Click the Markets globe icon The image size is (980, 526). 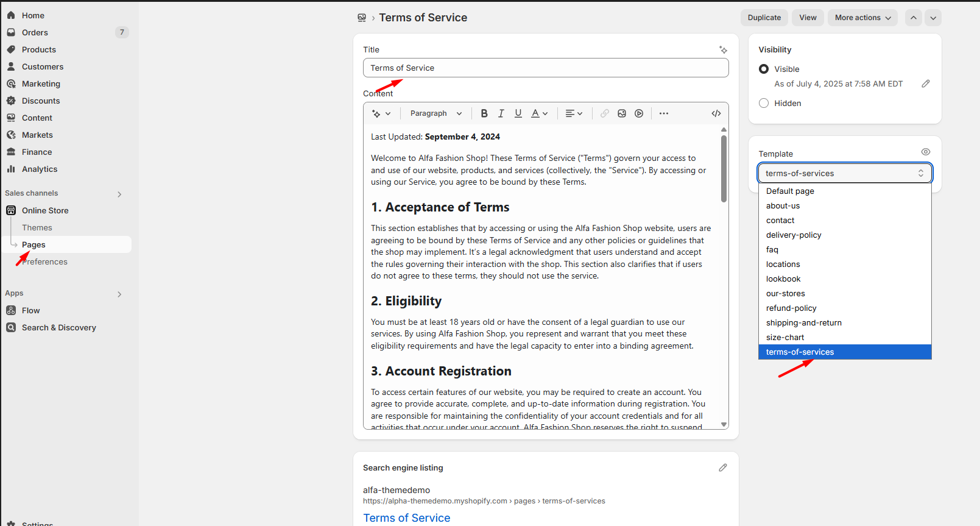[x=11, y=135]
